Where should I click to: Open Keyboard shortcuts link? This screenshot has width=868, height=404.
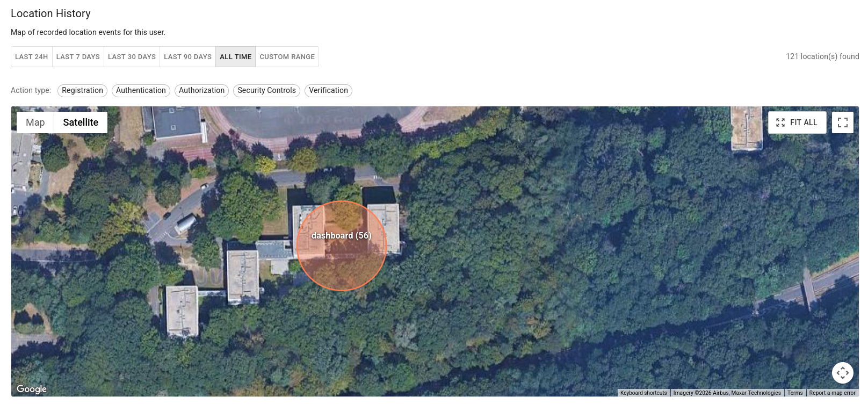coord(643,393)
